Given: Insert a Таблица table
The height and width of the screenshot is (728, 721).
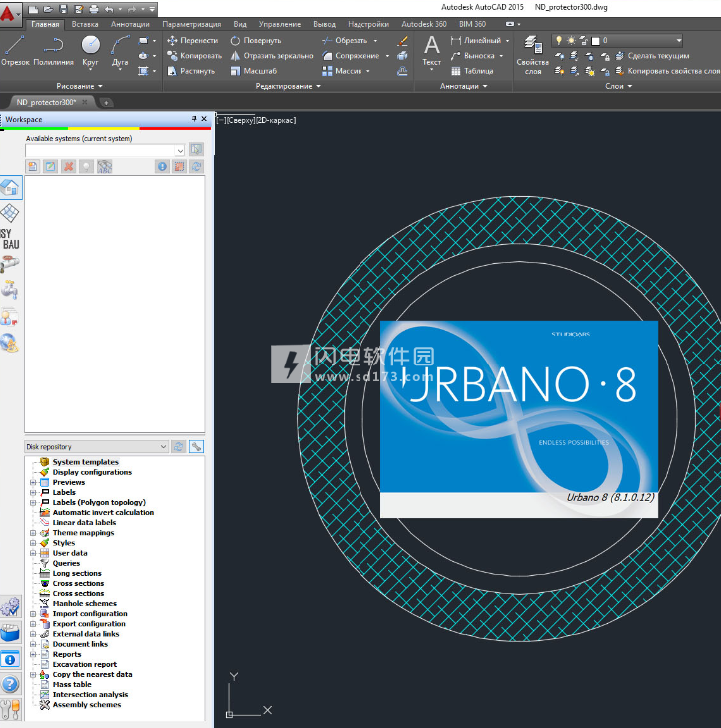Looking at the screenshot, I should click(x=472, y=71).
